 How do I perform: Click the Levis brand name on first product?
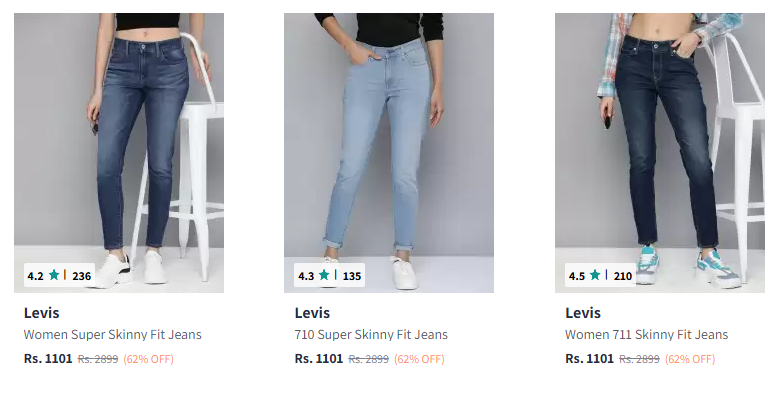pyautogui.click(x=42, y=313)
